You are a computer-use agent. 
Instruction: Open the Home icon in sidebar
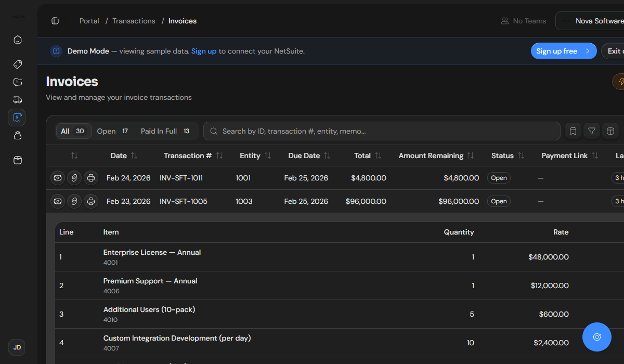[x=17, y=40]
